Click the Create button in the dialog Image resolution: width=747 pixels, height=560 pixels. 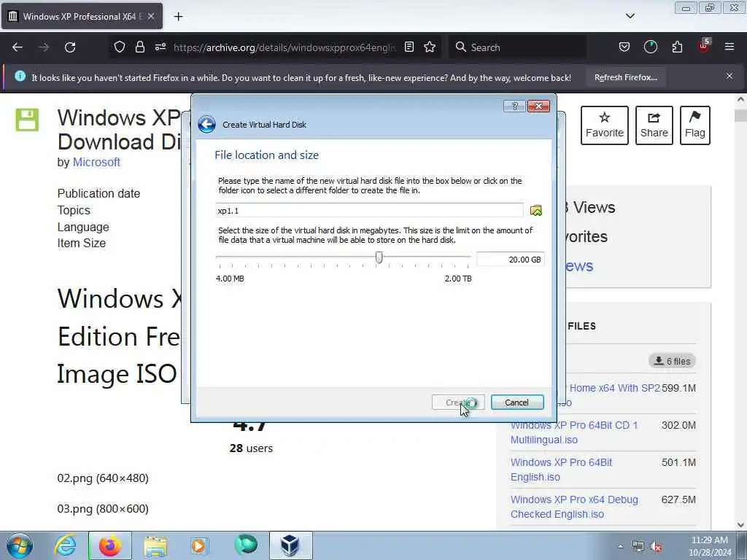pos(458,402)
